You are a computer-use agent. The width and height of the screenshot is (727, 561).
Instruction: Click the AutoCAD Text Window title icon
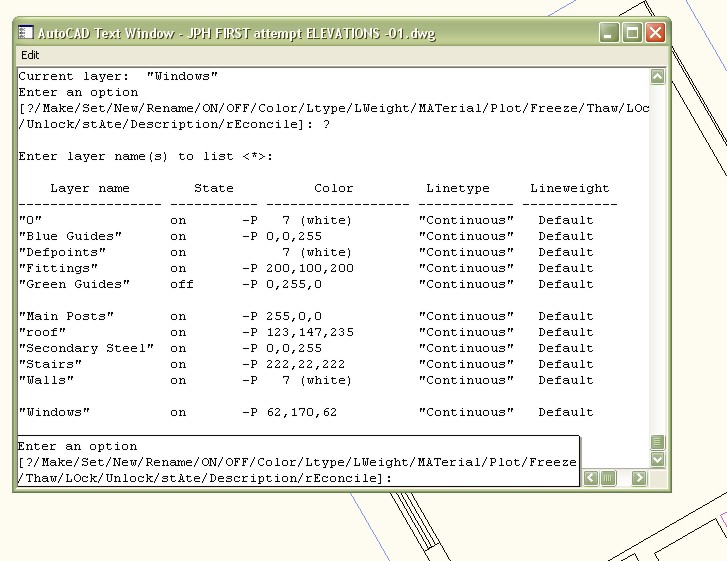pos(26,33)
